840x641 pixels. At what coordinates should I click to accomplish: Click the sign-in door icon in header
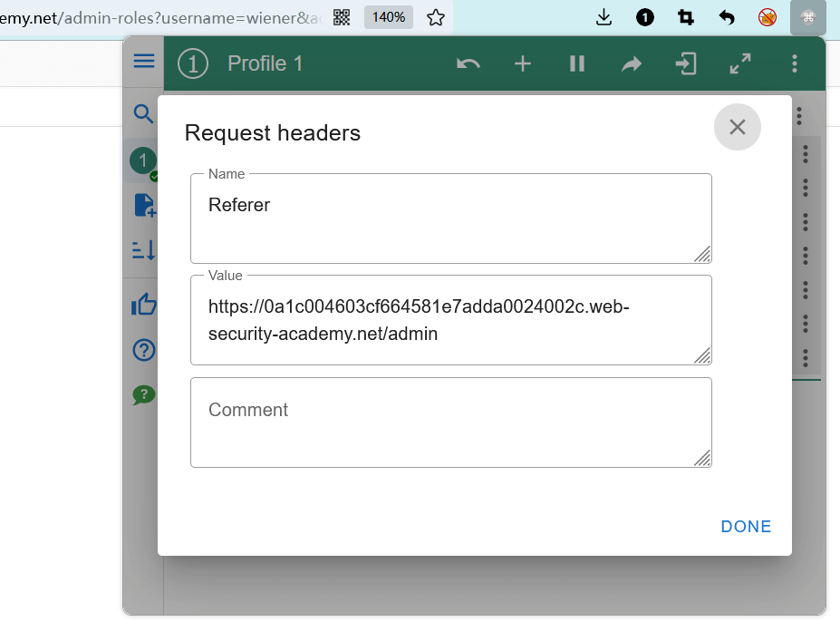pyautogui.click(x=686, y=63)
